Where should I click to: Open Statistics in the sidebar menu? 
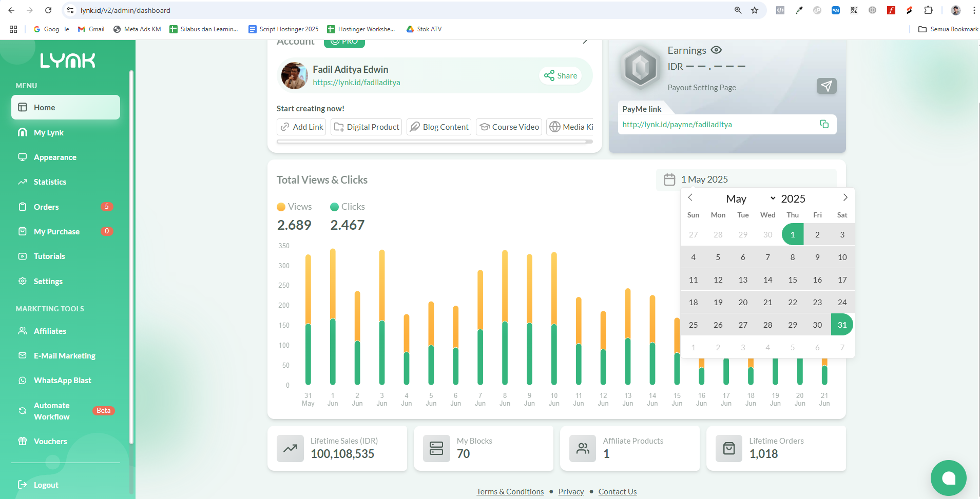click(50, 182)
